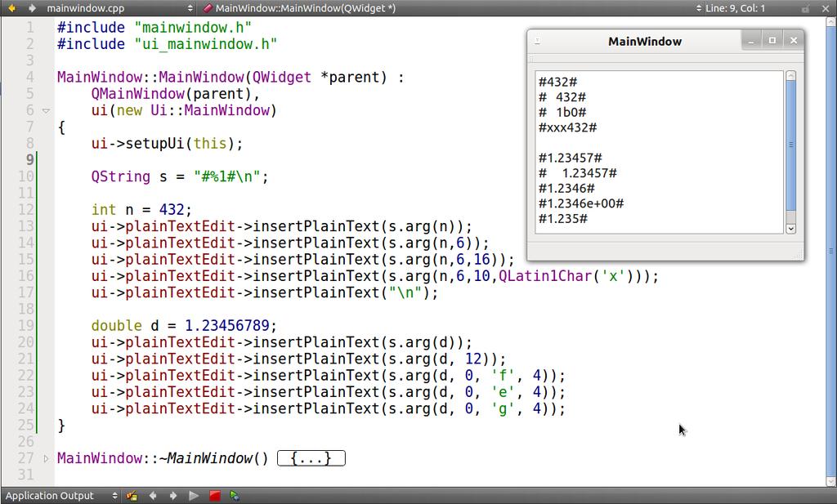Click the resize grip of the MainWindow app
This screenshot has height=504, width=837.
pyautogui.click(x=799, y=255)
